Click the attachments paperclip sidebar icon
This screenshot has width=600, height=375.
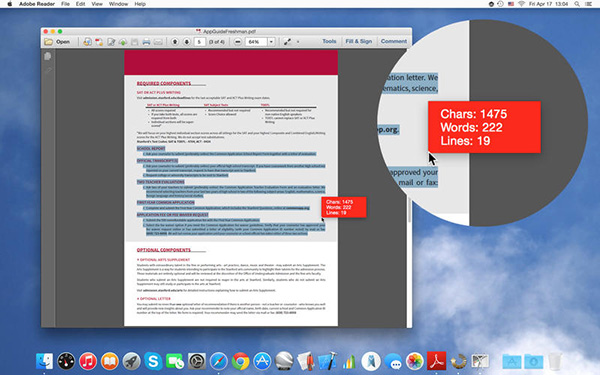pyautogui.click(x=48, y=70)
